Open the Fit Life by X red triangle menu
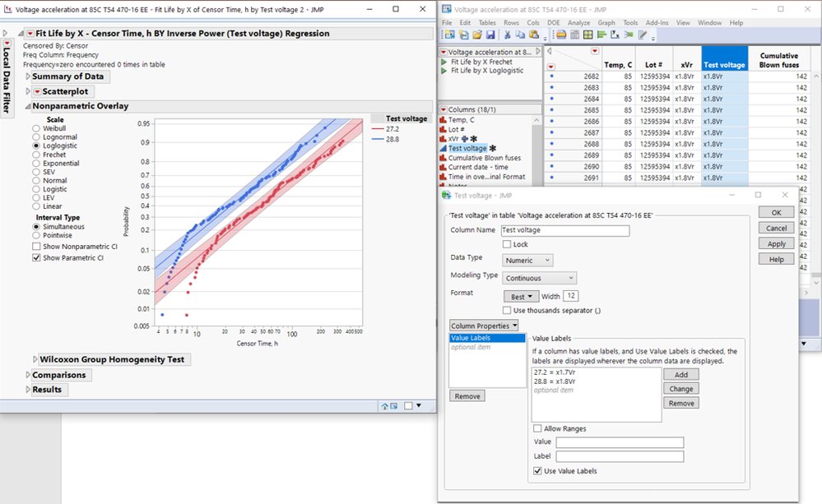Screen dimensions: 822x504 pyautogui.click(x=30, y=34)
